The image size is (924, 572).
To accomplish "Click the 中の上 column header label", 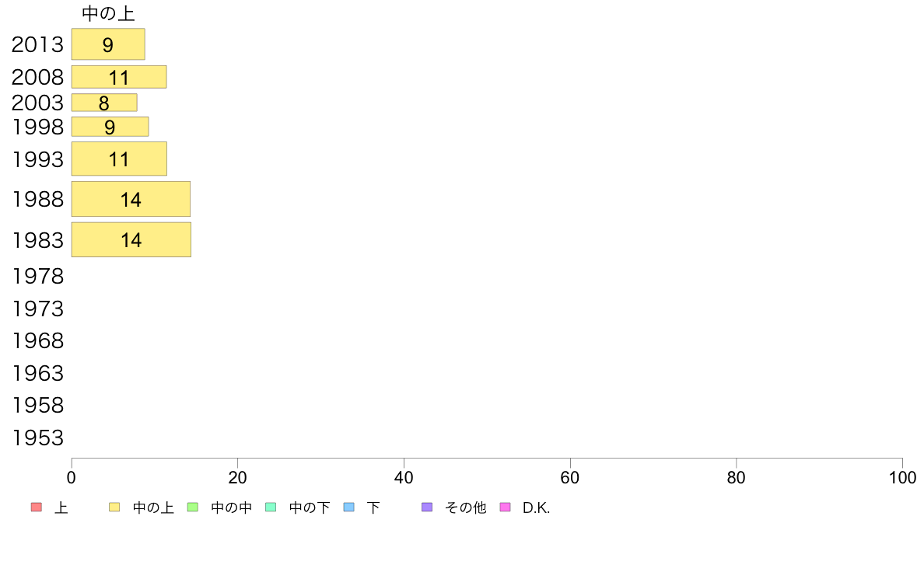I will [x=108, y=13].
